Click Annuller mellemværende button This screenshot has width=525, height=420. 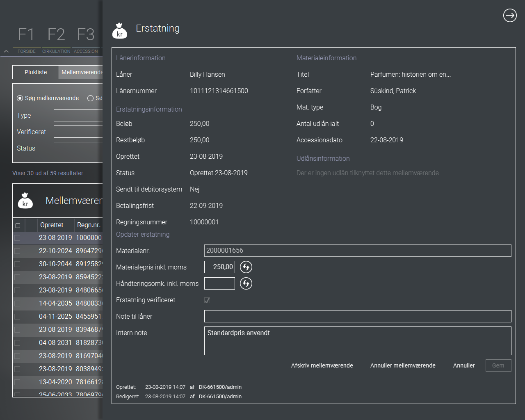pos(403,365)
